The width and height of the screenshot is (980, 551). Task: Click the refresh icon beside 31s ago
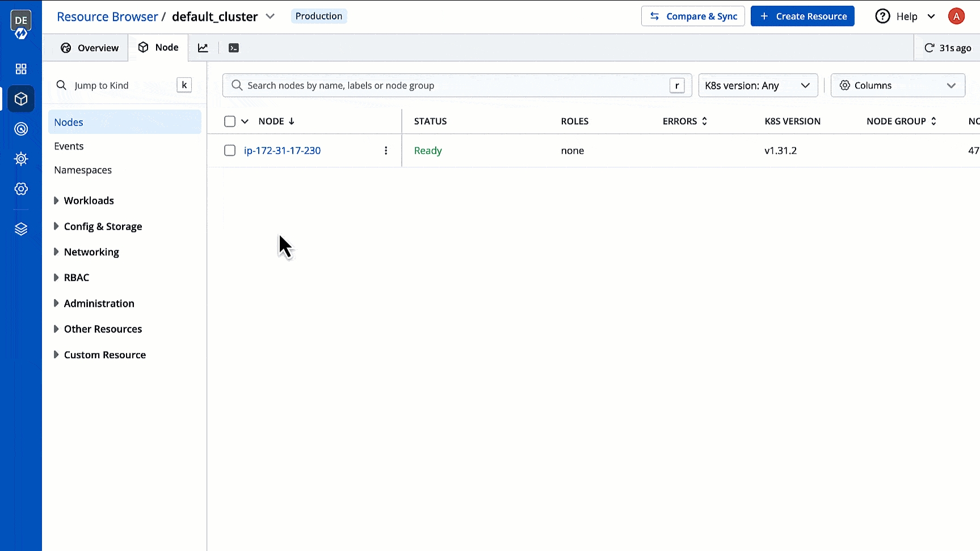click(x=929, y=48)
